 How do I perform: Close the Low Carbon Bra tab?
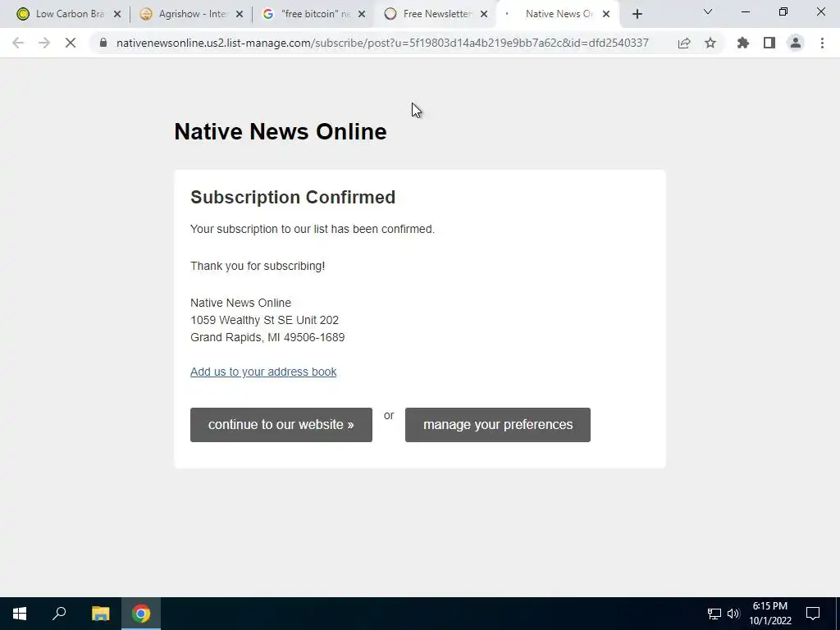[x=117, y=15]
